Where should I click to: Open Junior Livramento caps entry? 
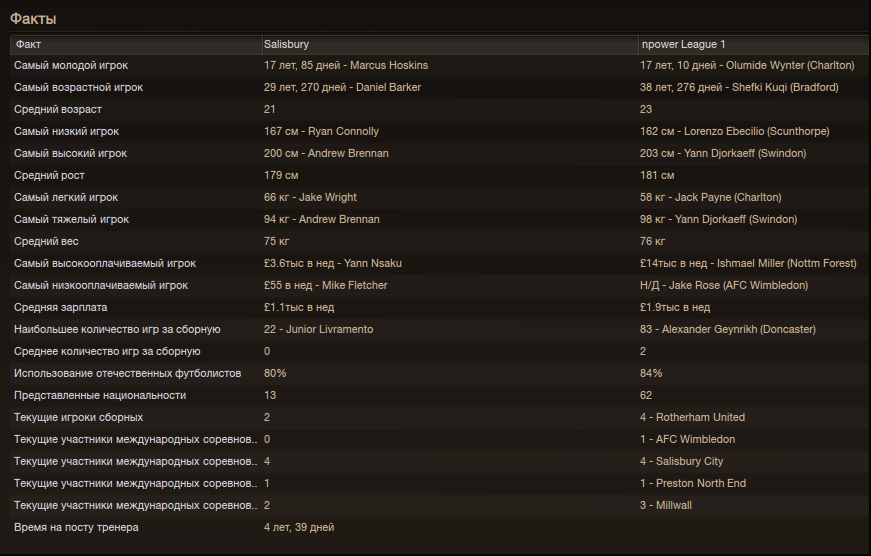329,329
